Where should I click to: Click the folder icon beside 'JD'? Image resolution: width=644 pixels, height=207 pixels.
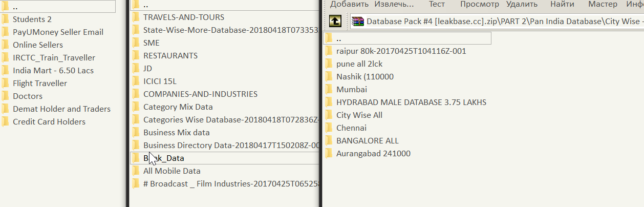pos(136,68)
